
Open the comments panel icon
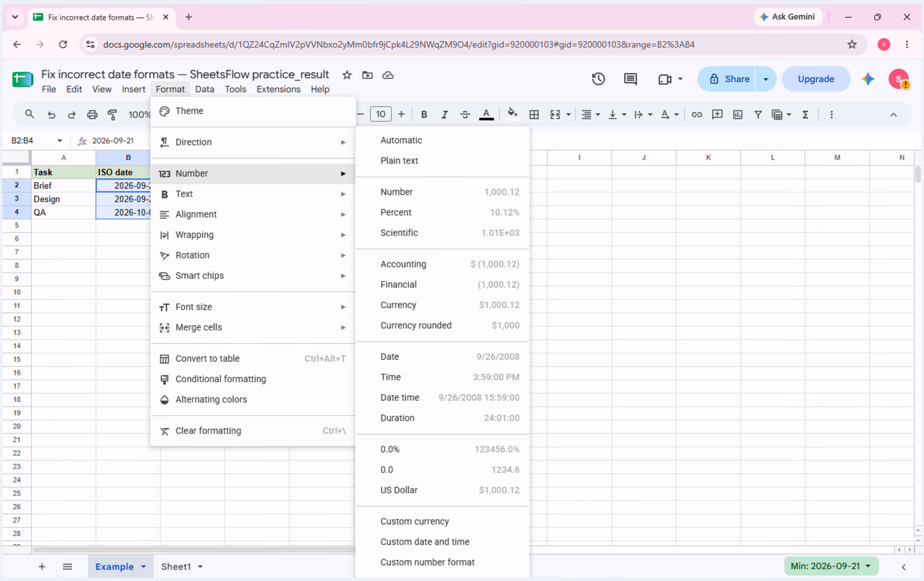[630, 79]
